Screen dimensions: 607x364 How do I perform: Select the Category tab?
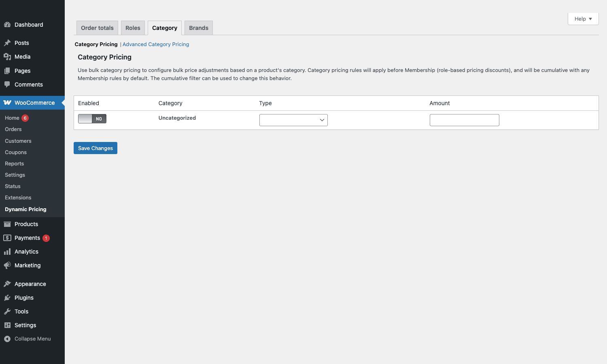(165, 28)
